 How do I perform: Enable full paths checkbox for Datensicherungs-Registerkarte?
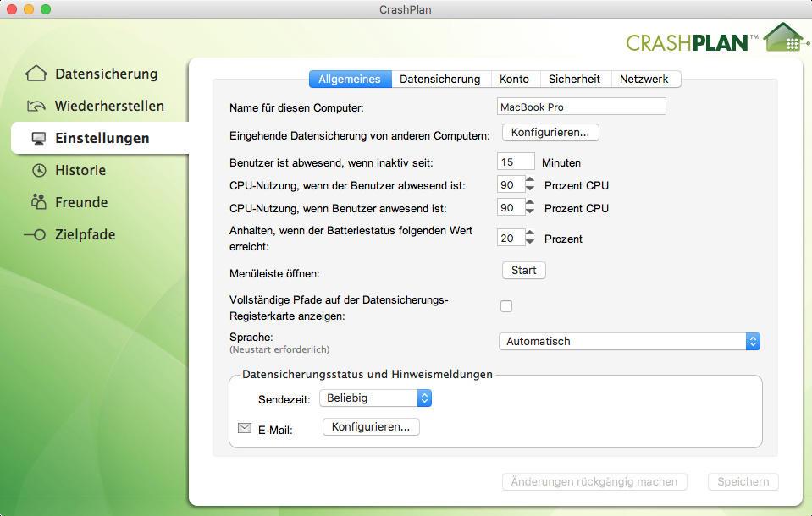pyautogui.click(x=506, y=306)
